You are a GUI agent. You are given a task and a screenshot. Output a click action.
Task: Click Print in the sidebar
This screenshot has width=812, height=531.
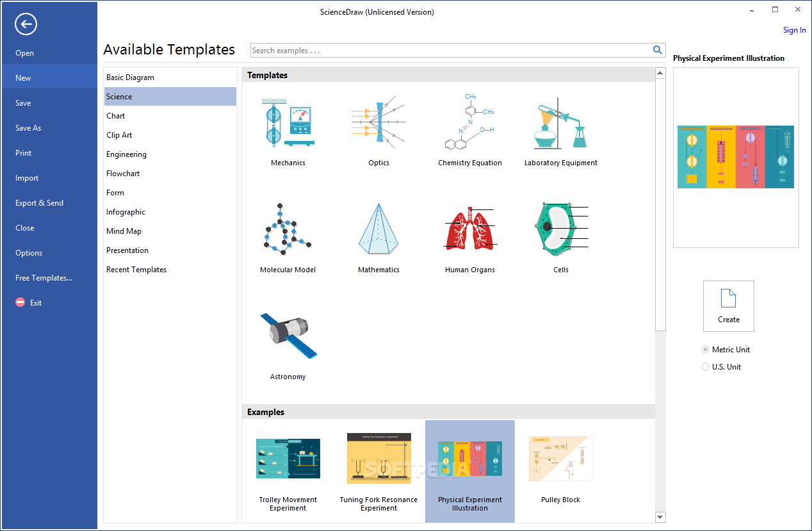[49, 152]
